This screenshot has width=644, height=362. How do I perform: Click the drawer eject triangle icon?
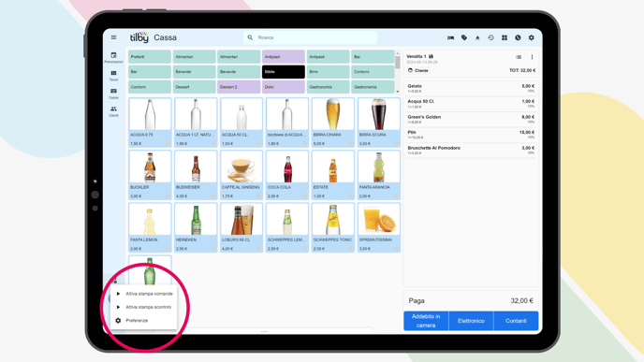click(x=477, y=37)
